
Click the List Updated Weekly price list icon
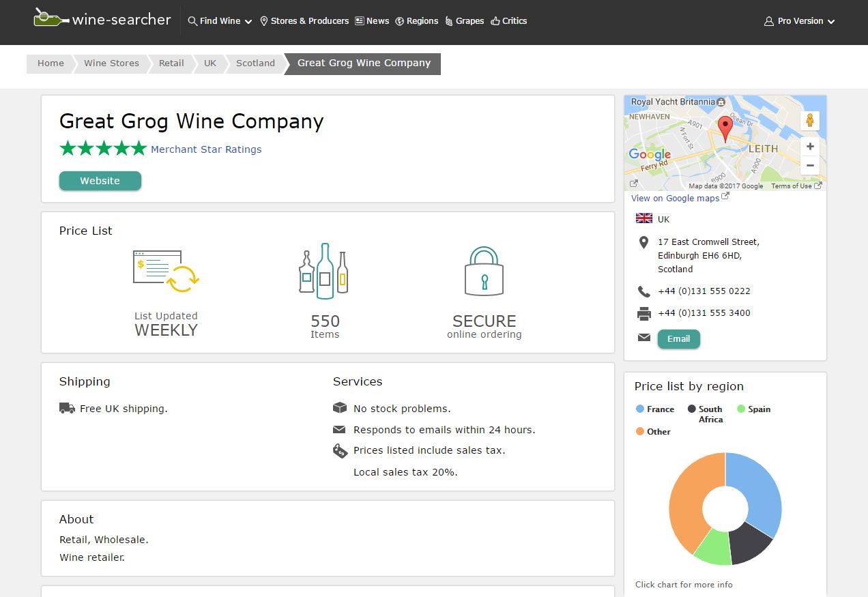pyautogui.click(x=166, y=271)
